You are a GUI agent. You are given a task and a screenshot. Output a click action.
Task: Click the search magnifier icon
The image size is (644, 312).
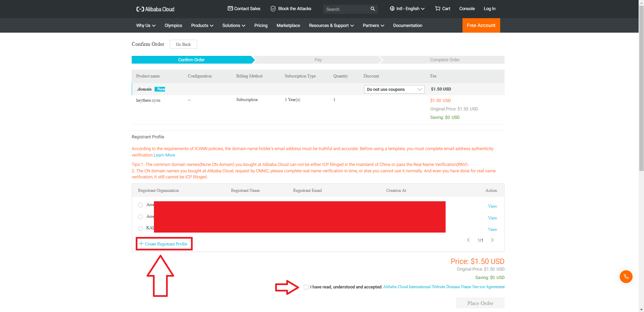[373, 9]
